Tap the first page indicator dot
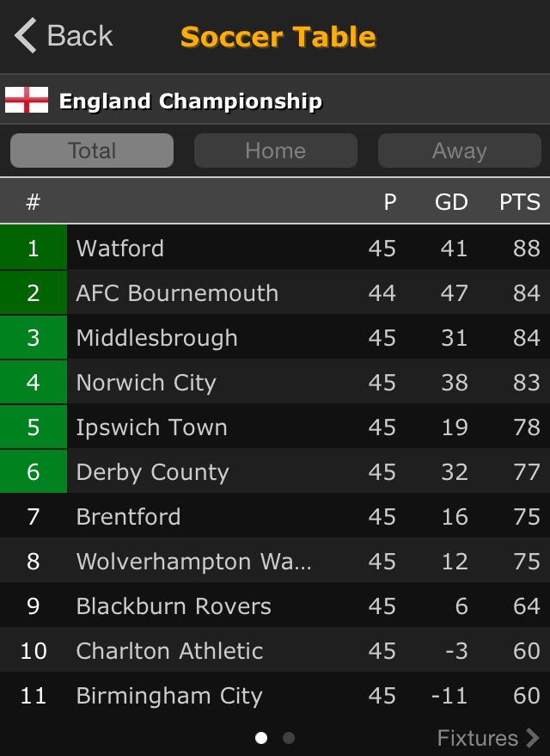 (261, 738)
